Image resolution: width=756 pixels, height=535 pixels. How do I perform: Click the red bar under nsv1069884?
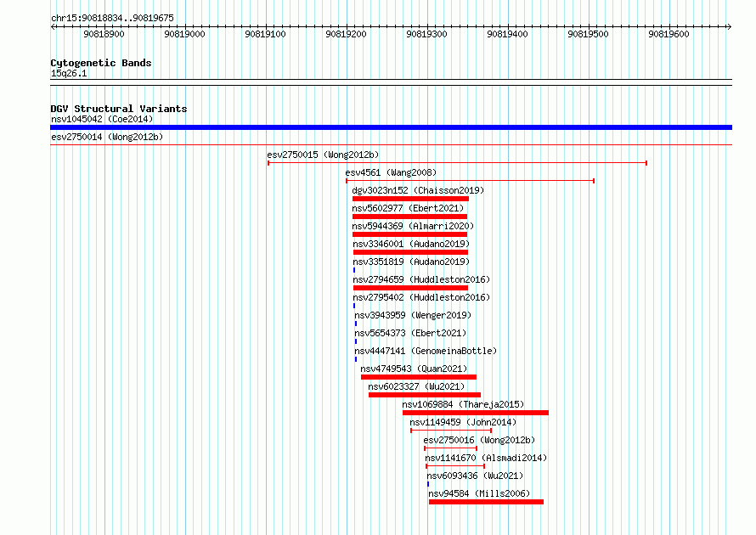pyautogui.click(x=476, y=413)
